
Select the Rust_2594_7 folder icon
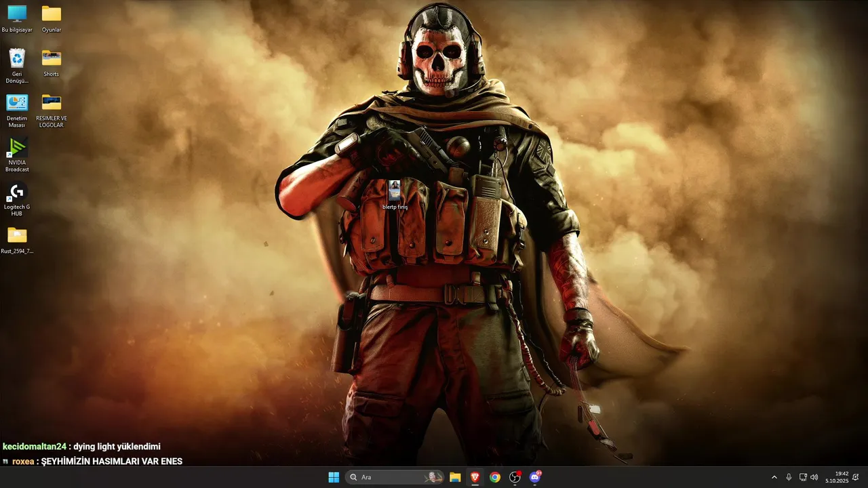tap(17, 240)
